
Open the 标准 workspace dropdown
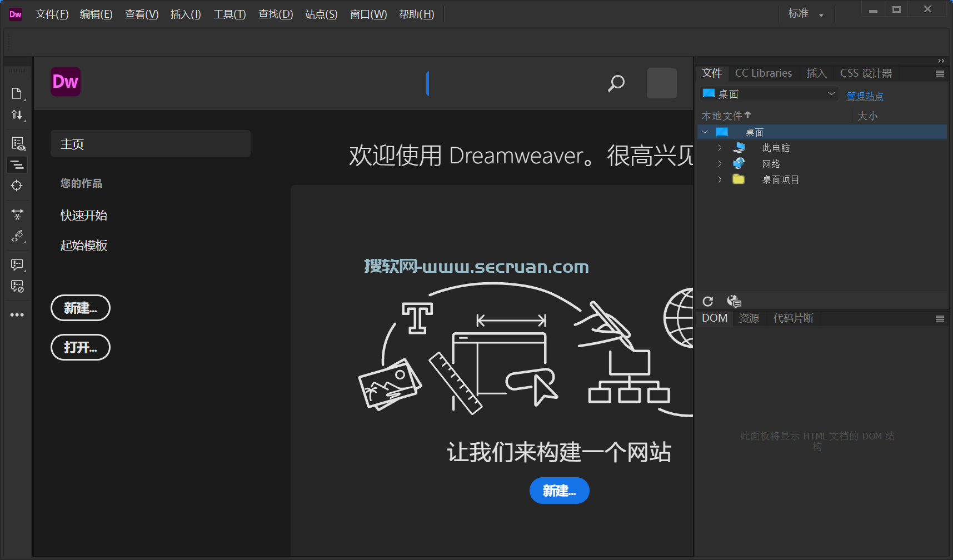tap(805, 14)
